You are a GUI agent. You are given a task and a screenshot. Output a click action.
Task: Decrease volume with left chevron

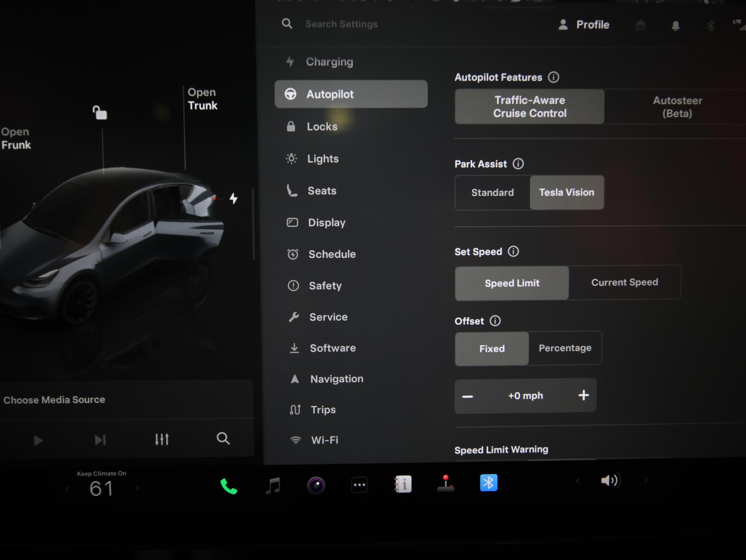(x=578, y=481)
